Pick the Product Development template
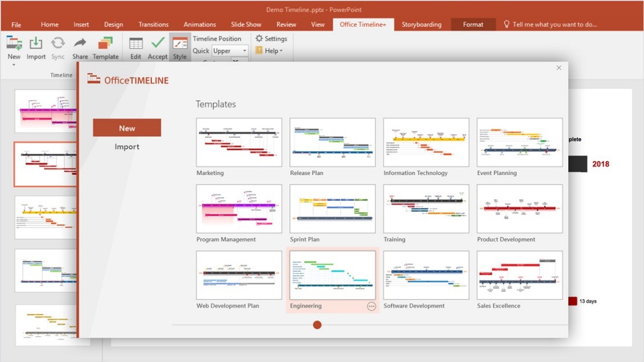 (520, 209)
